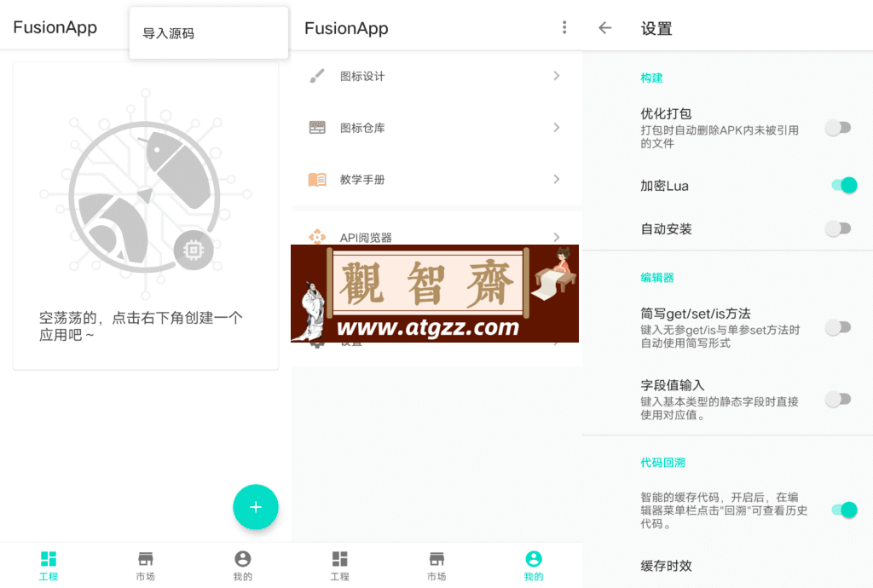Open the 图标仓库 list entry
The image size is (873, 588).
(436, 127)
